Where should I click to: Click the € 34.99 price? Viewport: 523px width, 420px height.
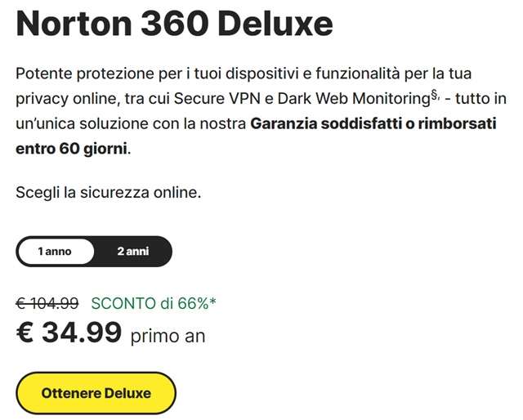click(x=69, y=333)
